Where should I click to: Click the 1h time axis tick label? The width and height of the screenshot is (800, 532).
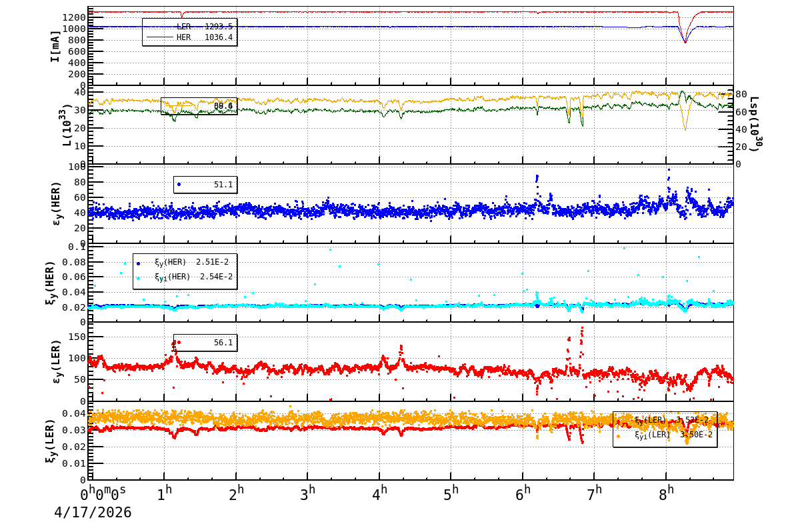click(x=165, y=494)
